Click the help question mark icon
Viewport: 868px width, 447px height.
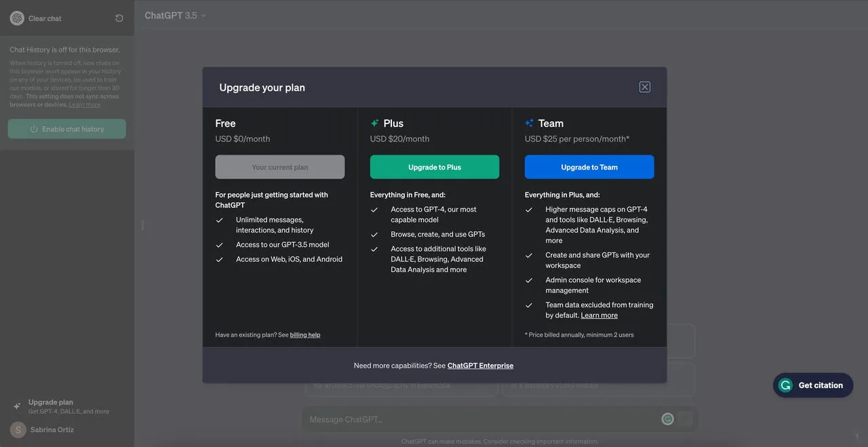[856, 437]
